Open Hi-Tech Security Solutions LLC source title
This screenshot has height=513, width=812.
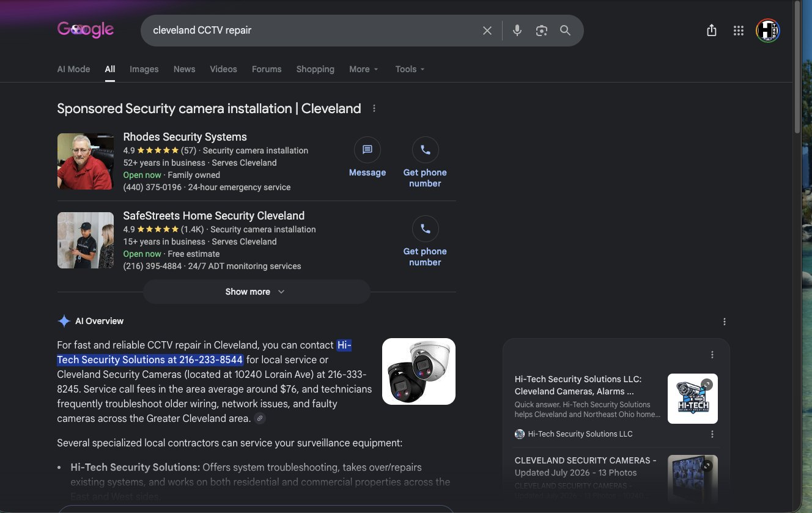578,385
